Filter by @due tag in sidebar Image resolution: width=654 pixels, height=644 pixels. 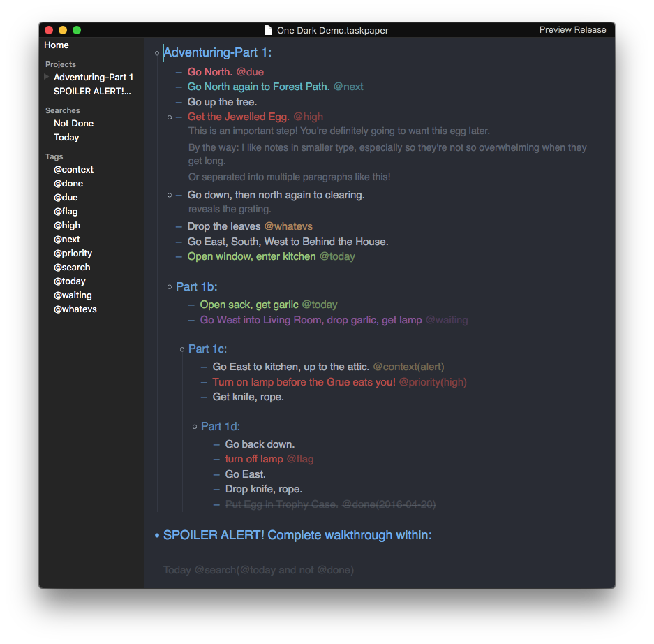pos(66,198)
